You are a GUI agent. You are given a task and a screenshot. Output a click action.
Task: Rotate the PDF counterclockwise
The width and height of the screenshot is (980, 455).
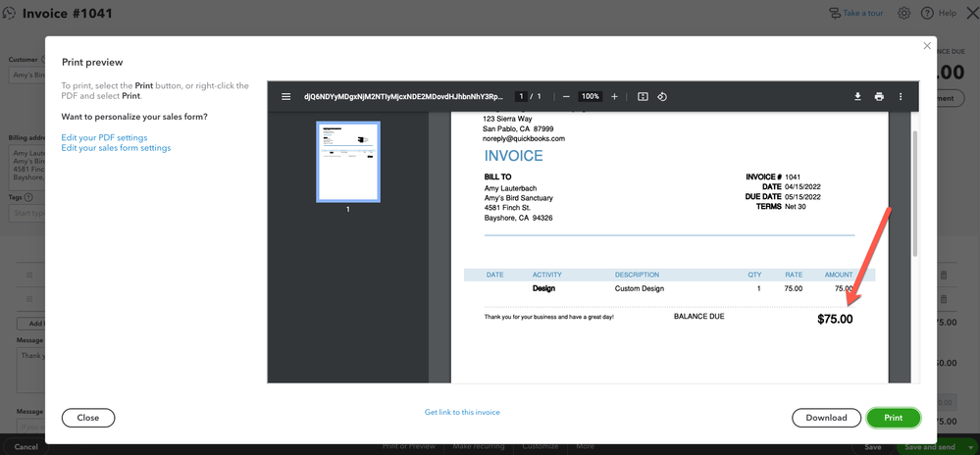coord(662,96)
